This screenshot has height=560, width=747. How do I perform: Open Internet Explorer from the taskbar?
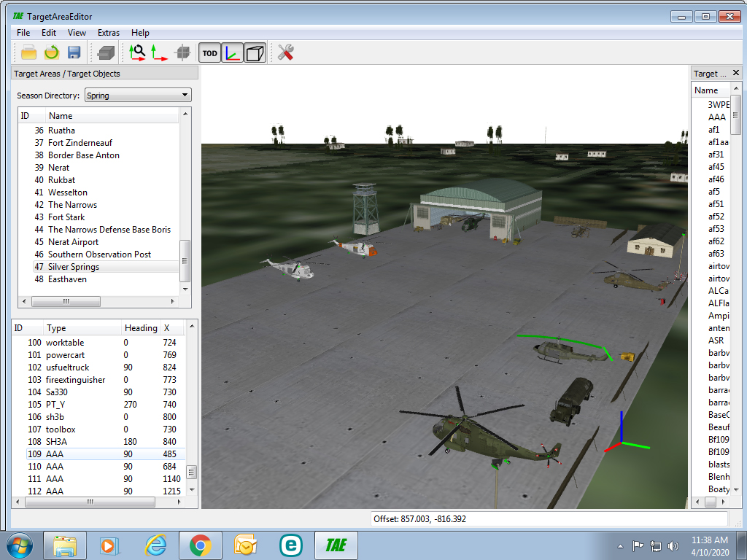point(155,545)
